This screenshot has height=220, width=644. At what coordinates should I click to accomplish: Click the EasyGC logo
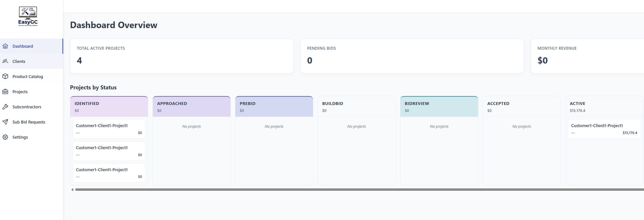[x=28, y=16]
